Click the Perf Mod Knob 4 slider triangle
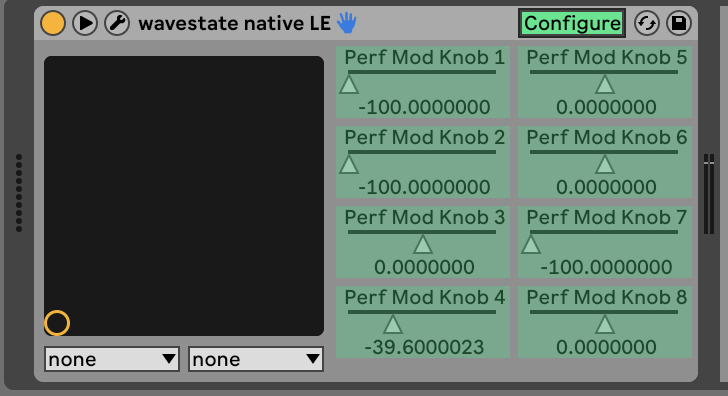Viewport: 728px width, 396px height. tap(393, 325)
